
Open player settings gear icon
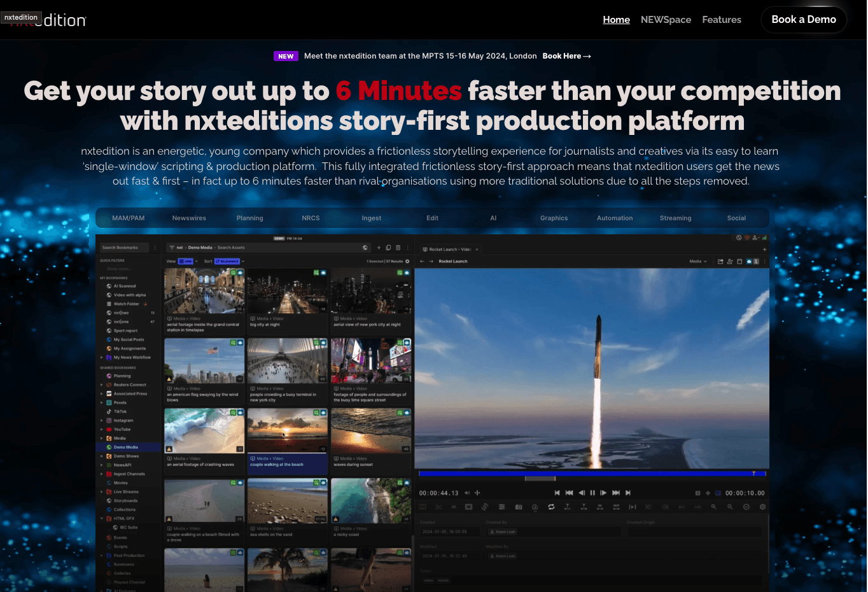click(x=762, y=507)
